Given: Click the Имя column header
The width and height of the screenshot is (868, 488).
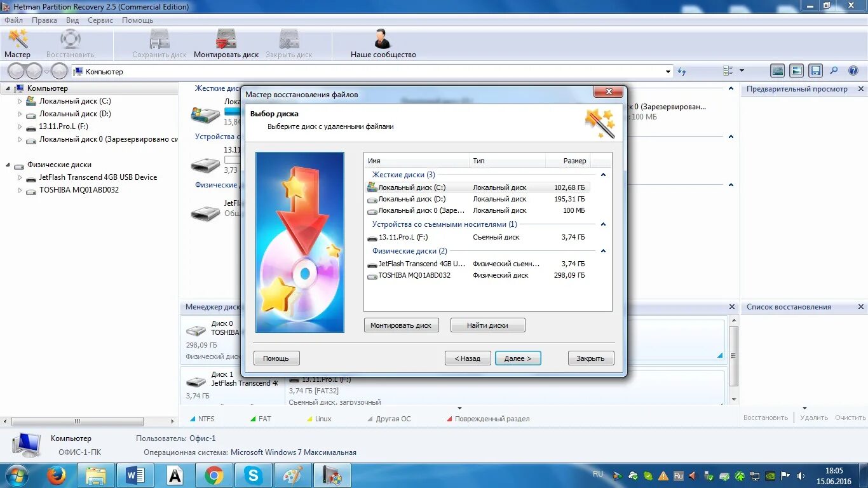Looking at the screenshot, I should click(417, 161).
